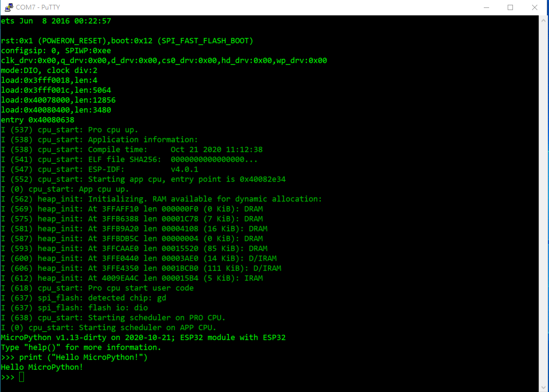
Task: Click the 'At 4009EA4C len 000015B4' line
Action: coord(131,278)
